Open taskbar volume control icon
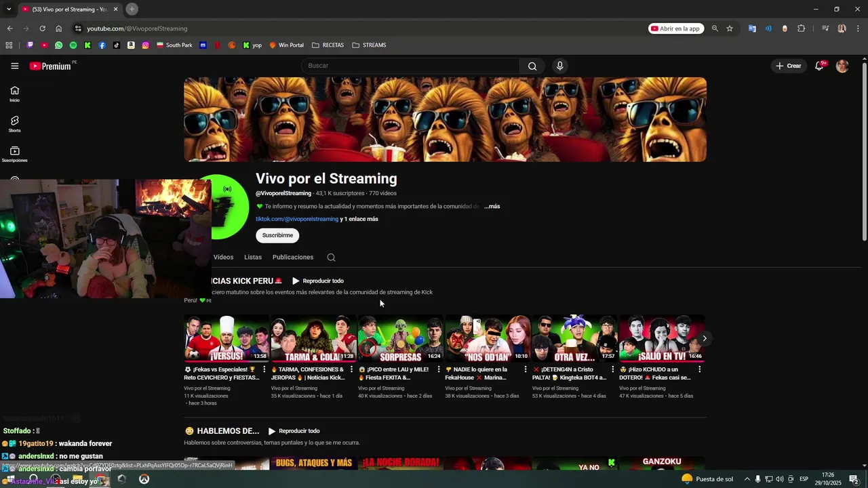 click(779, 479)
